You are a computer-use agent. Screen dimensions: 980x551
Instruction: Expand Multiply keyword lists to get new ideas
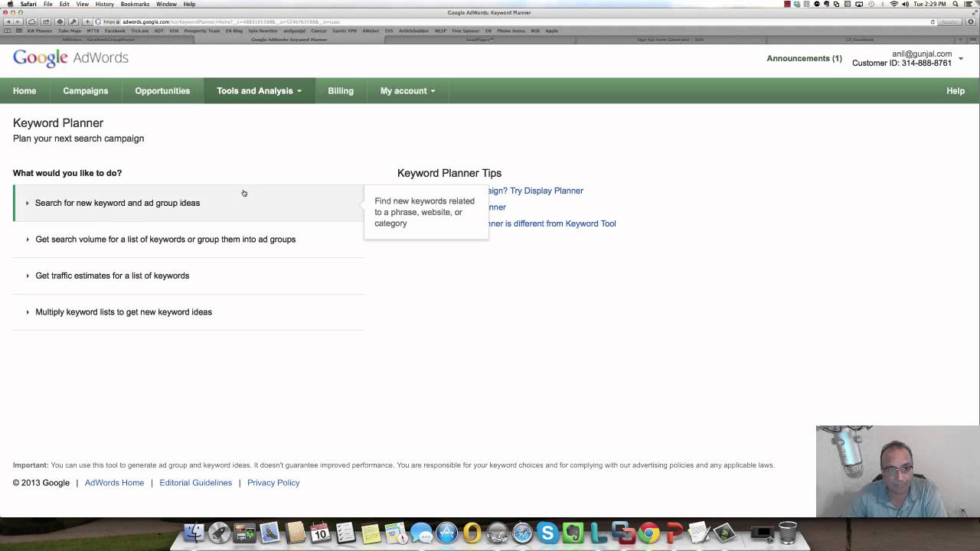[x=188, y=312]
